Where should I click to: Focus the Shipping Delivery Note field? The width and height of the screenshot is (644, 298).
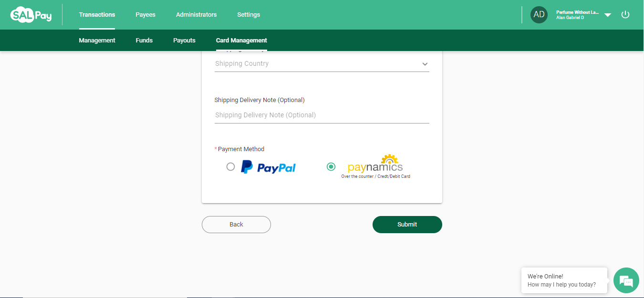coord(322,115)
